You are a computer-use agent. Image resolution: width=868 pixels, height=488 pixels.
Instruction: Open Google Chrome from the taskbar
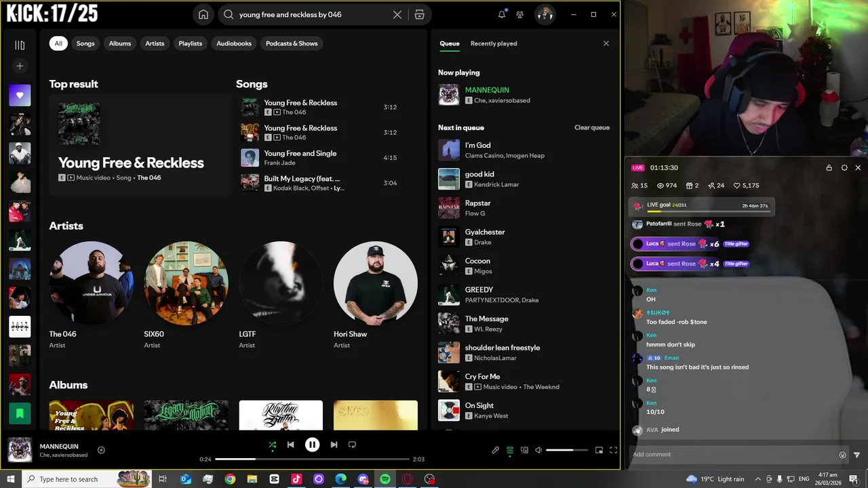230,479
